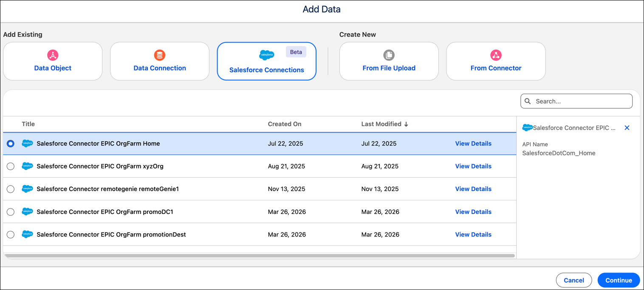
Task: Click Salesforce icon in OrgFarm Home row
Action: [27, 144]
